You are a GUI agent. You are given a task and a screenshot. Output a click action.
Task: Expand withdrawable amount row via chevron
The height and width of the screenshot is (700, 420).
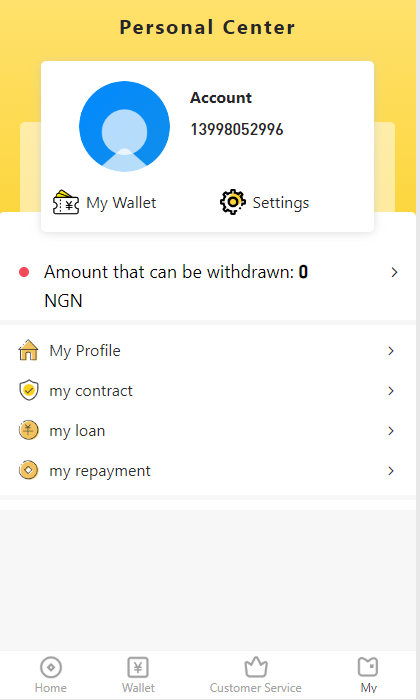tap(394, 272)
